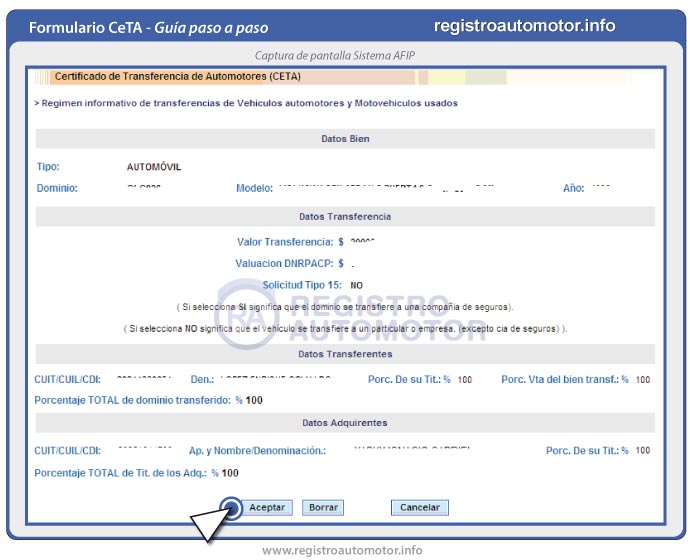The width and height of the screenshot is (690, 560).
Task: Click the 'NO' value of Solicitud Tipo 15
Action: [356, 285]
